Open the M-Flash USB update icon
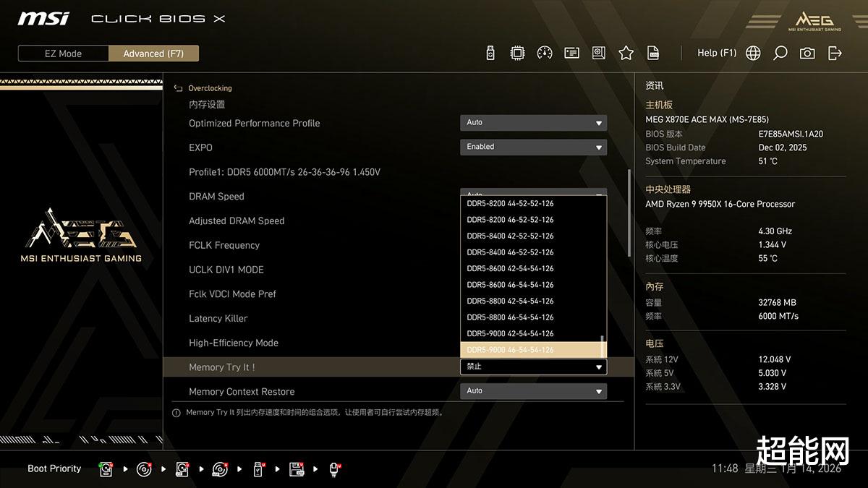868x488 pixels. pos(490,53)
